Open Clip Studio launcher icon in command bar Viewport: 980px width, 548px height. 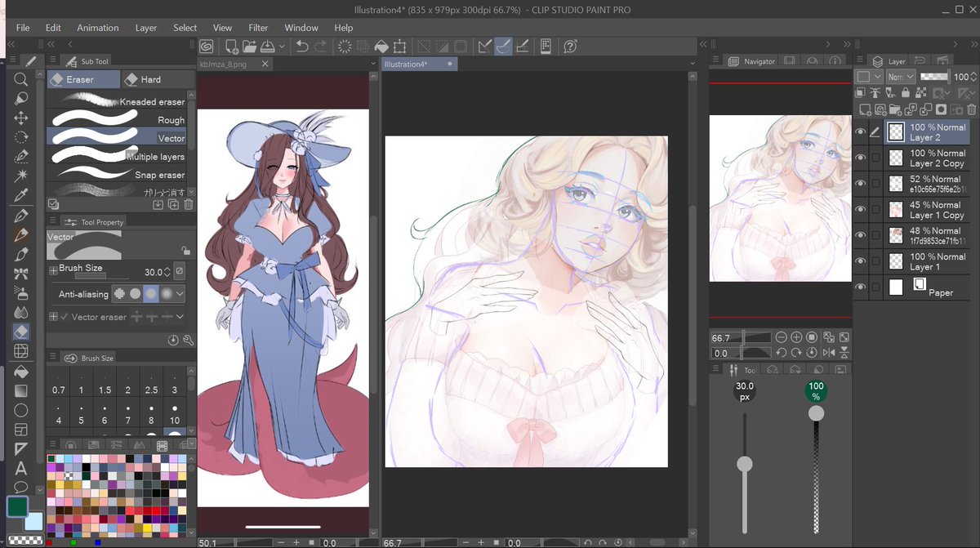click(x=207, y=47)
